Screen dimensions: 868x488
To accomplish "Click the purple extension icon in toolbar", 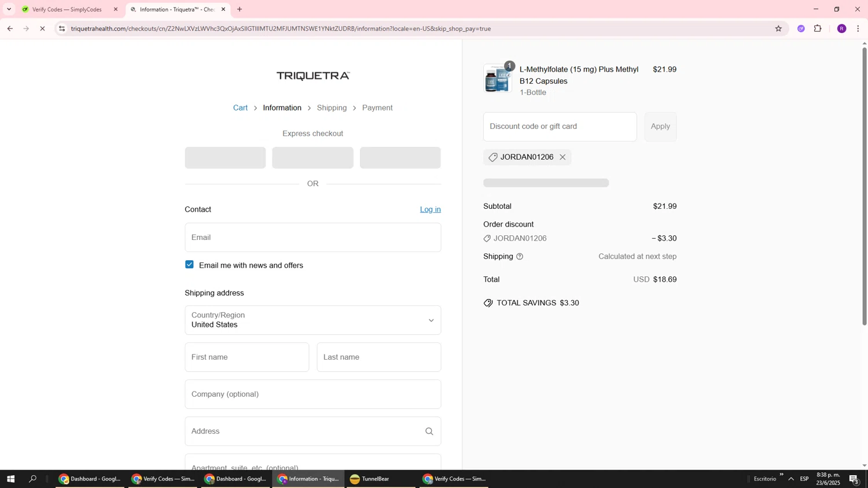I will coord(801,28).
